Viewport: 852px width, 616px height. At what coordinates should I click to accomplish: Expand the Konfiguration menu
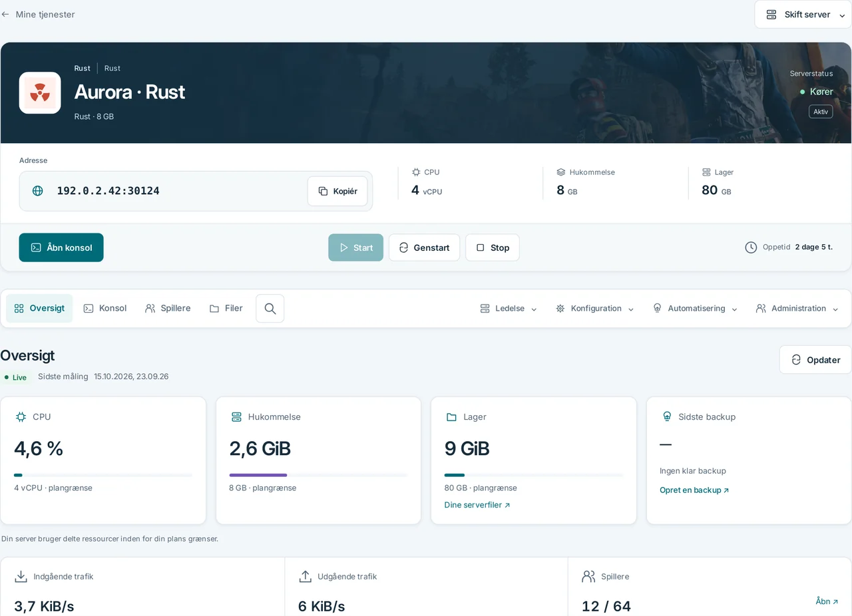pyautogui.click(x=595, y=309)
